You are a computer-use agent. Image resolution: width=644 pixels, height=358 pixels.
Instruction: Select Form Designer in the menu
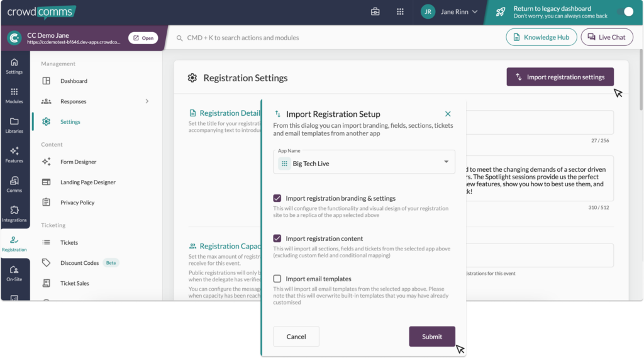(x=78, y=162)
